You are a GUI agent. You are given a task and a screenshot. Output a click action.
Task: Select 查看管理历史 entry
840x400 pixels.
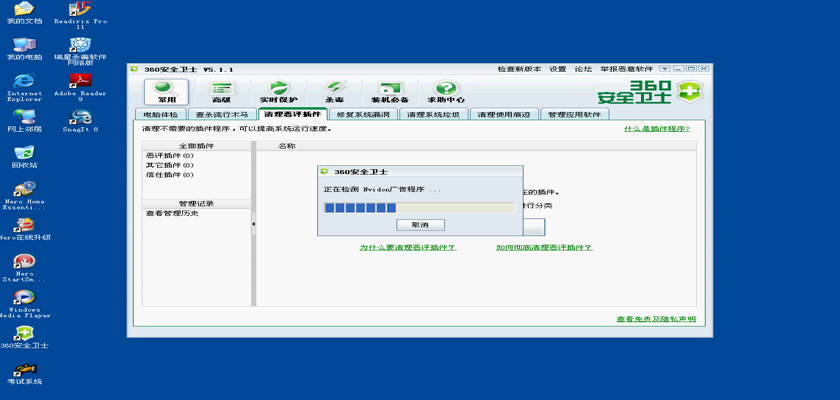(172, 213)
